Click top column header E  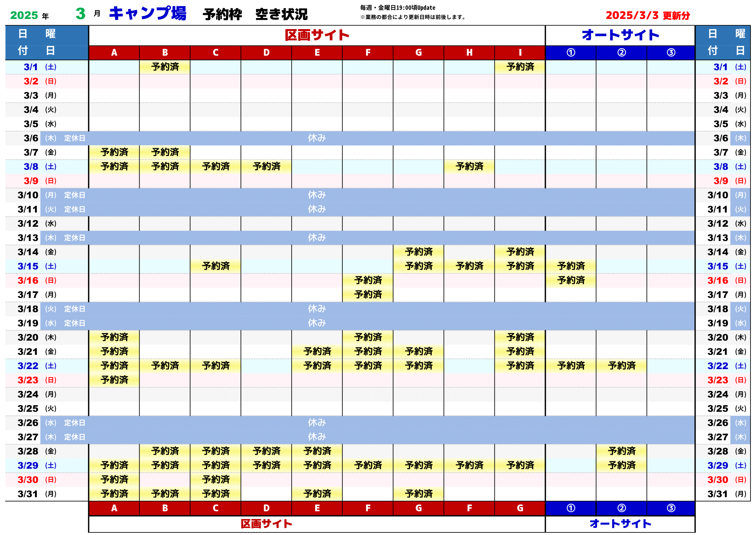pos(317,53)
